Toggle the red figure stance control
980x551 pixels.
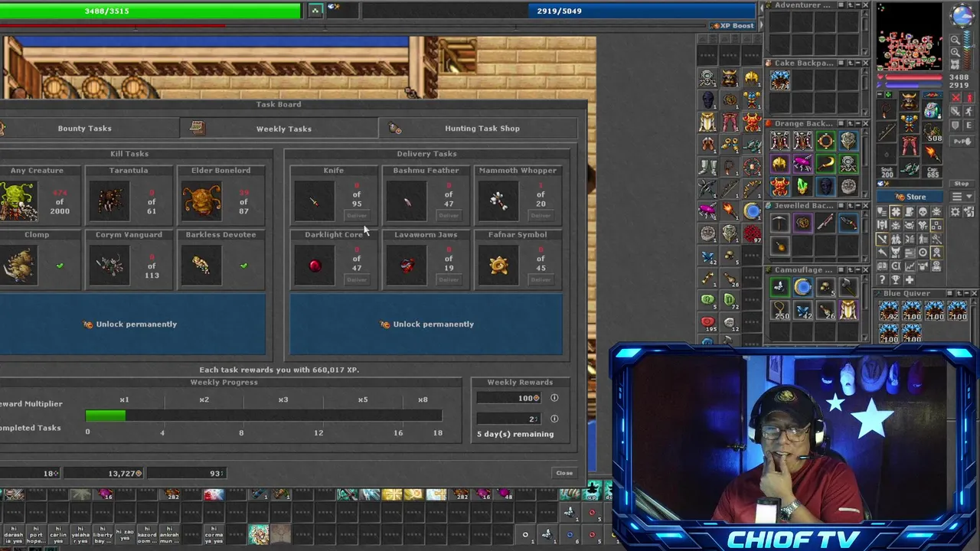click(970, 97)
